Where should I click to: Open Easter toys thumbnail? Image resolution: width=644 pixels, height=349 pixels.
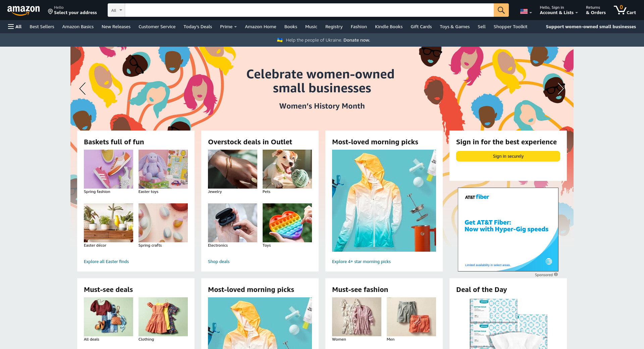(163, 169)
